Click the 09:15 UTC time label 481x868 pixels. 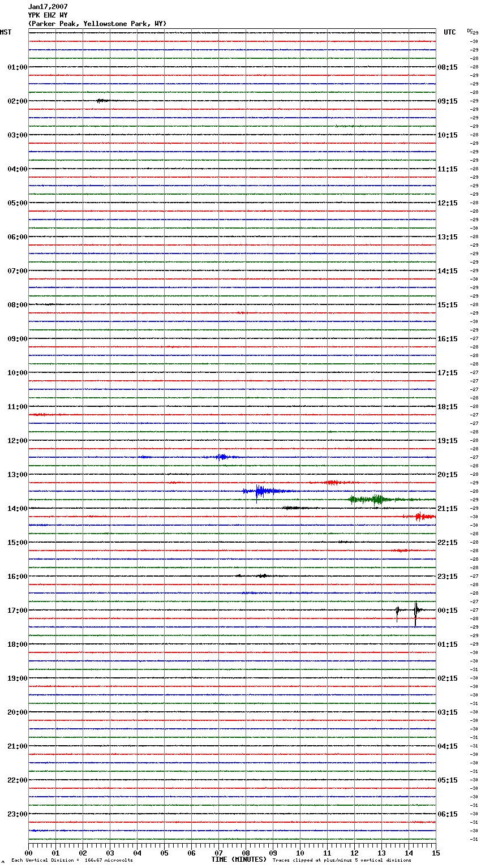pyautogui.click(x=448, y=101)
